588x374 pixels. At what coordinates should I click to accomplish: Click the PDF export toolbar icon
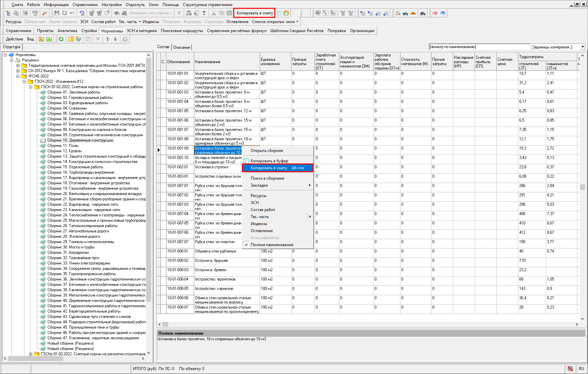(x=35, y=13)
